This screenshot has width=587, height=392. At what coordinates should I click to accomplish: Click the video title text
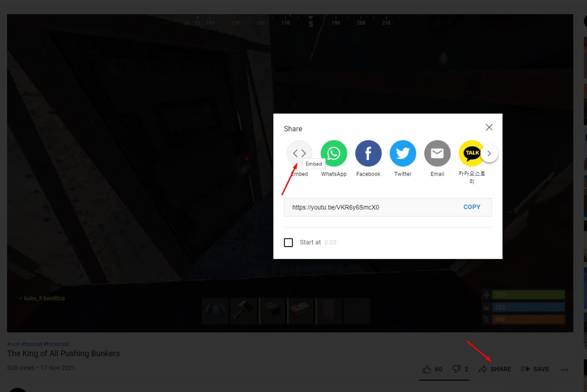[63, 353]
